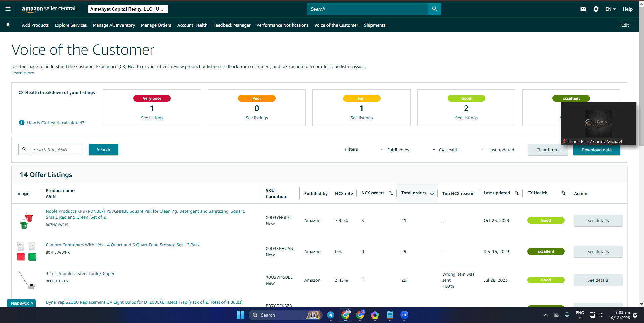644x323 pixels.
Task: Click the first Chrome icon in the taskbar
Action: 345,315
